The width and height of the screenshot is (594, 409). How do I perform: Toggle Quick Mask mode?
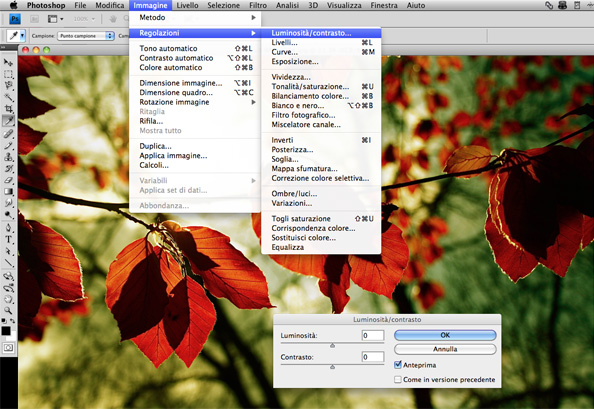point(8,347)
